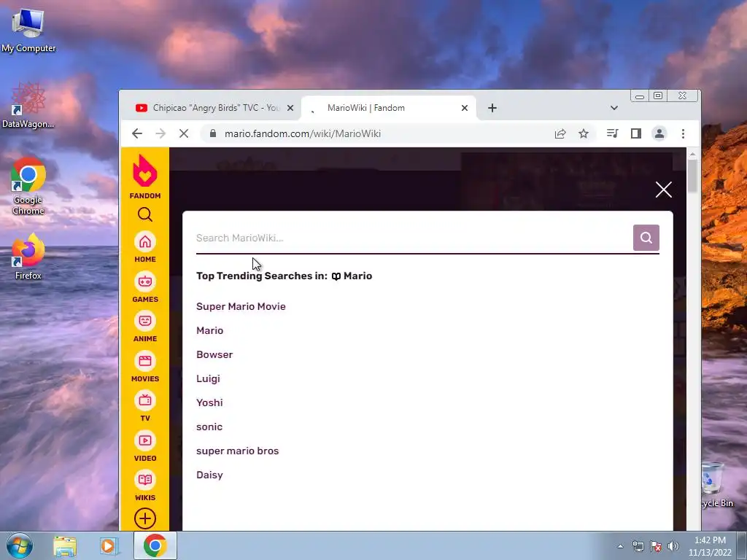Select Firefox desktop shortcut
The width and height of the screenshot is (747, 560).
[x=28, y=257]
